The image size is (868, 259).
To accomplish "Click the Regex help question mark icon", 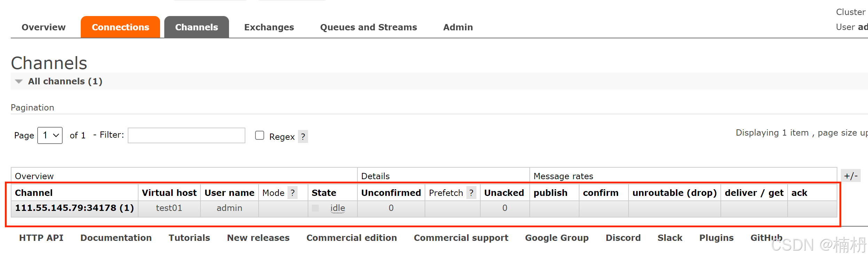I will (x=303, y=137).
